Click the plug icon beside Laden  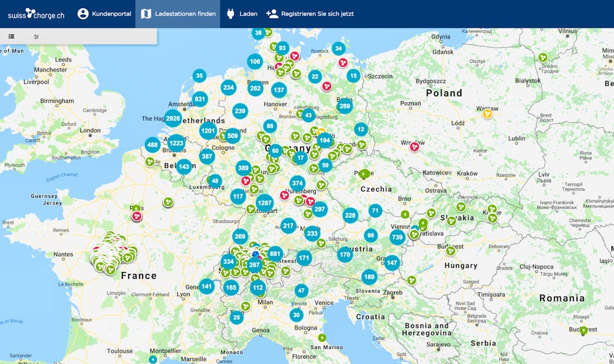[230, 14]
